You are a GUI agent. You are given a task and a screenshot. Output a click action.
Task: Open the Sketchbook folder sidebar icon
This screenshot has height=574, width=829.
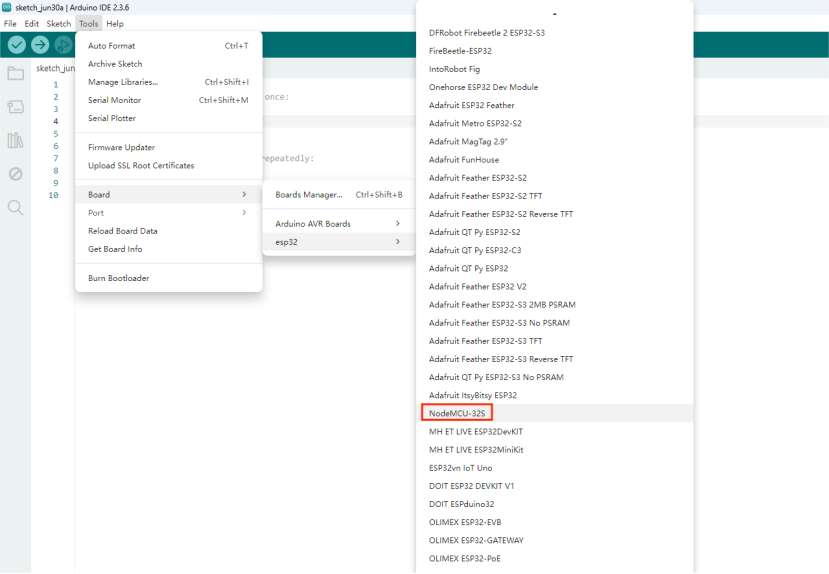point(15,73)
